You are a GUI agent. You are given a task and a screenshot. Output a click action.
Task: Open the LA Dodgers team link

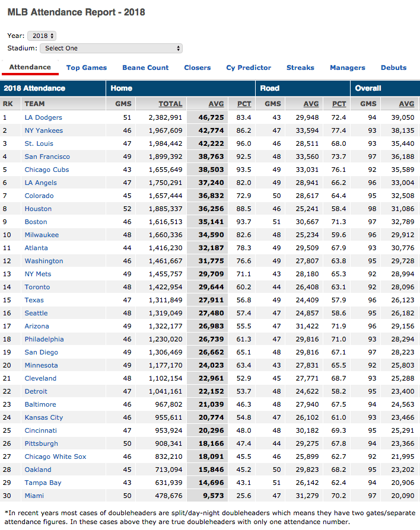(x=43, y=117)
